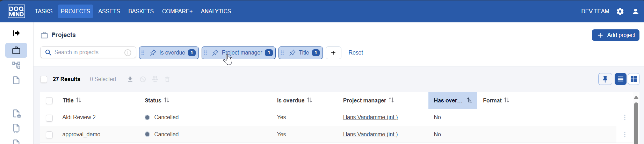Image resolution: width=644 pixels, height=144 pixels.
Task: Open the user profile icon
Action: (636, 12)
